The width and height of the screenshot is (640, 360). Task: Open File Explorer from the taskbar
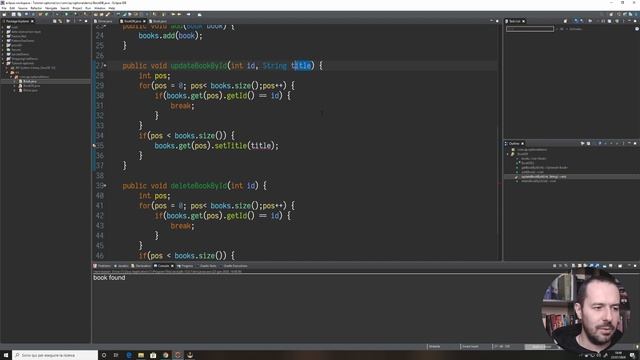click(141, 355)
